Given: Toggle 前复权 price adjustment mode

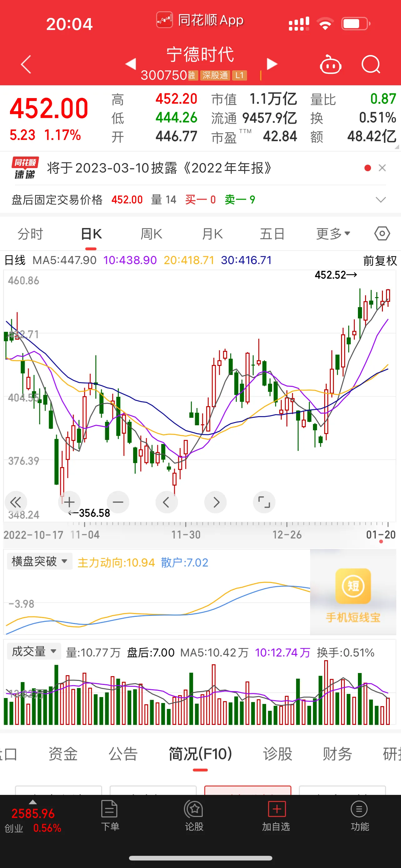Looking at the screenshot, I should (x=379, y=261).
